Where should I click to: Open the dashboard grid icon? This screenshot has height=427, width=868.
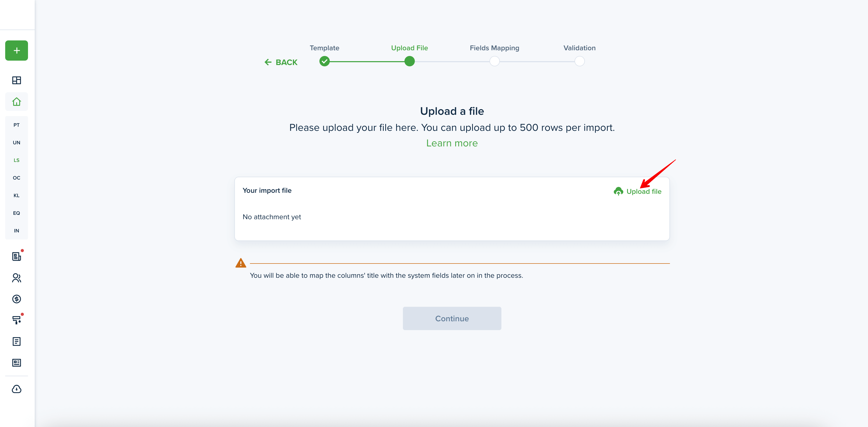[17, 80]
